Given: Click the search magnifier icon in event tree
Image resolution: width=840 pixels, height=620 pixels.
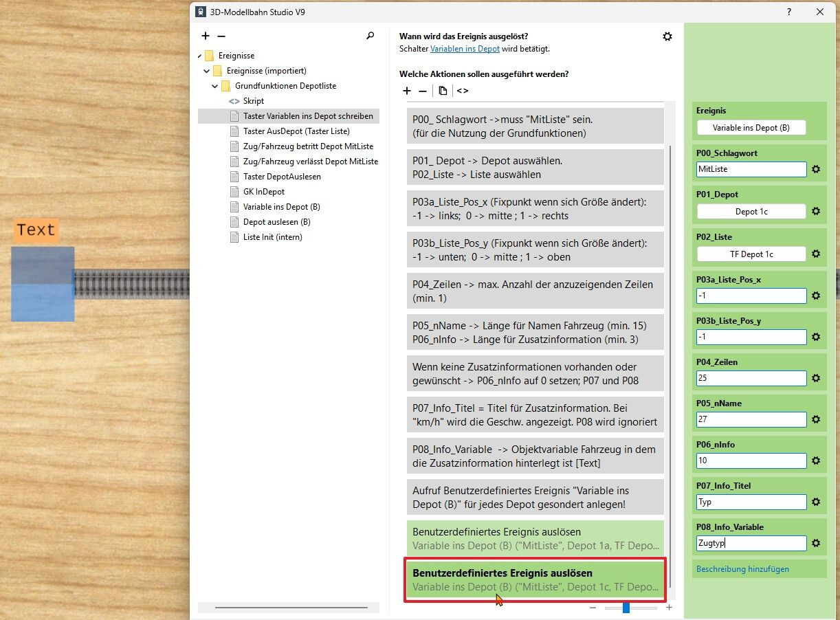Looking at the screenshot, I should point(371,36).
